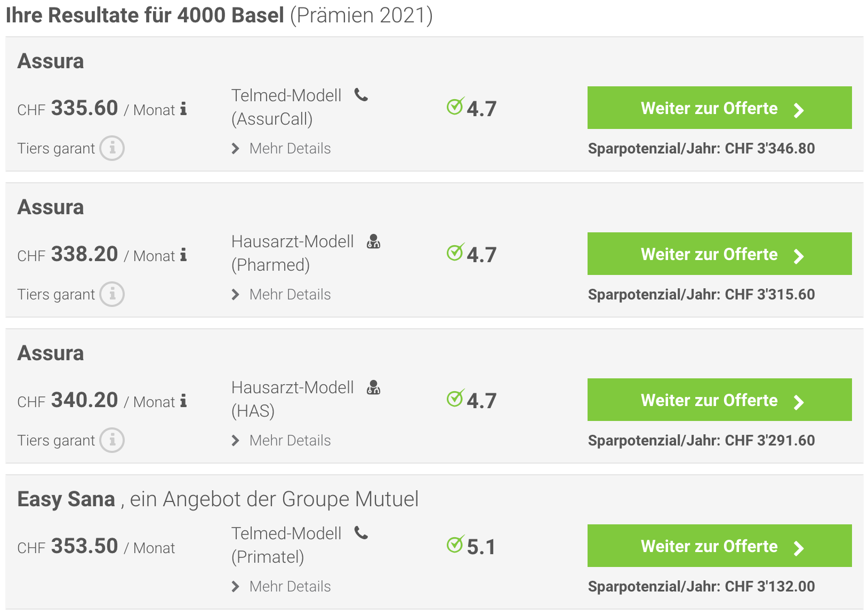Screen dimensions: 868x616
Task: Expand Mehr Details for AssurCall offer
Action: click(x=282, y=149)
